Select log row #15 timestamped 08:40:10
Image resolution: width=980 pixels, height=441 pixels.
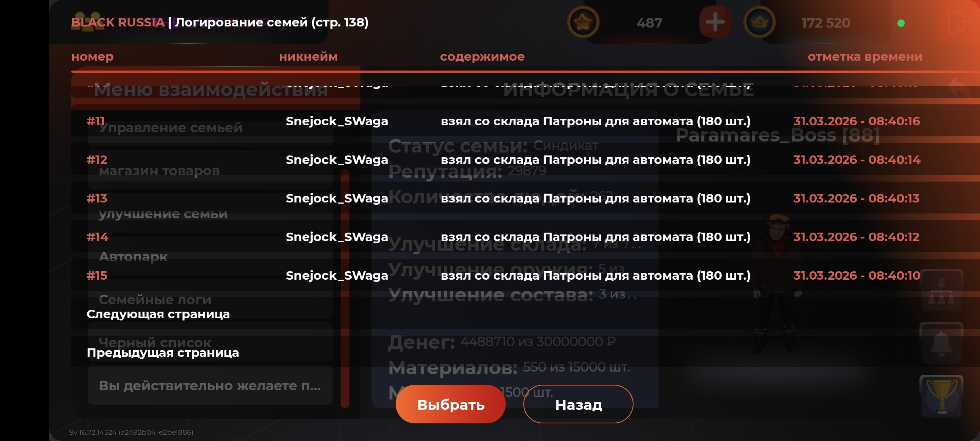(x=525, y=275)
